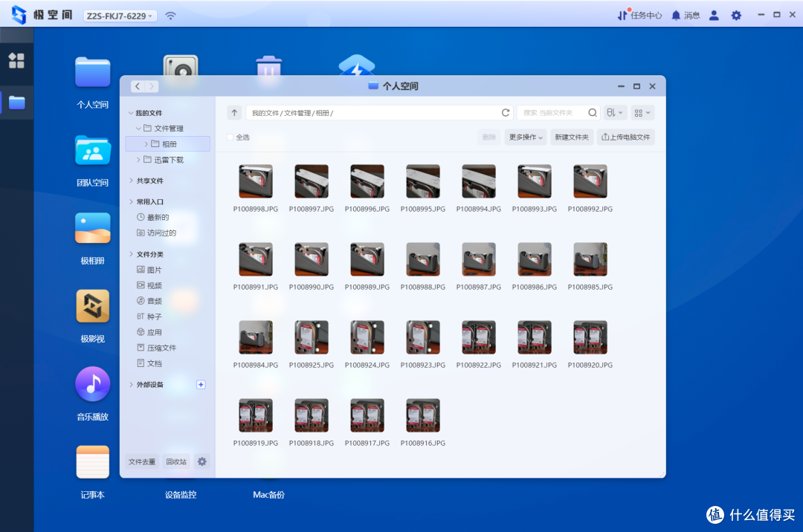Open the user account icon

point(714,16)
